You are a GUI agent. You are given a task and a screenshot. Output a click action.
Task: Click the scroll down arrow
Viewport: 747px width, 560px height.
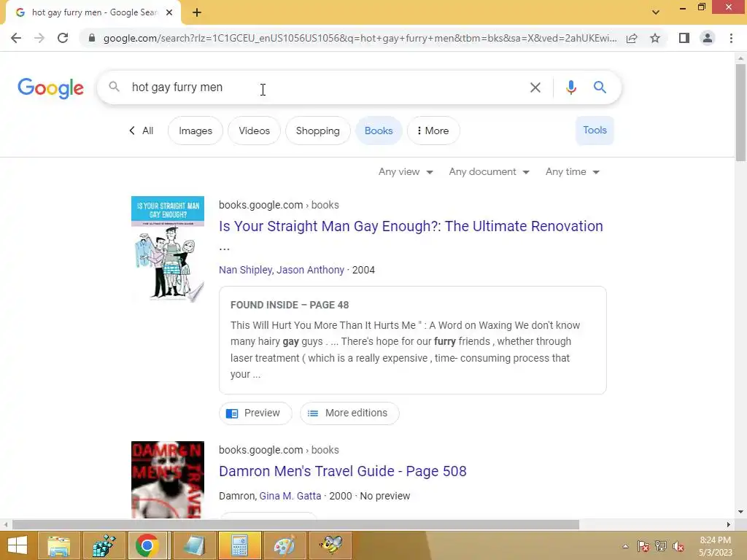point(740,512)
